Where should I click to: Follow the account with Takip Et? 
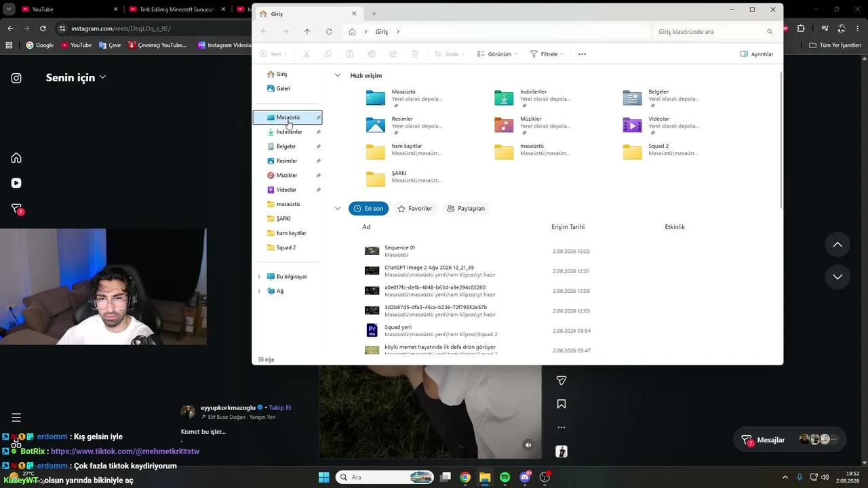coord(280,408)
